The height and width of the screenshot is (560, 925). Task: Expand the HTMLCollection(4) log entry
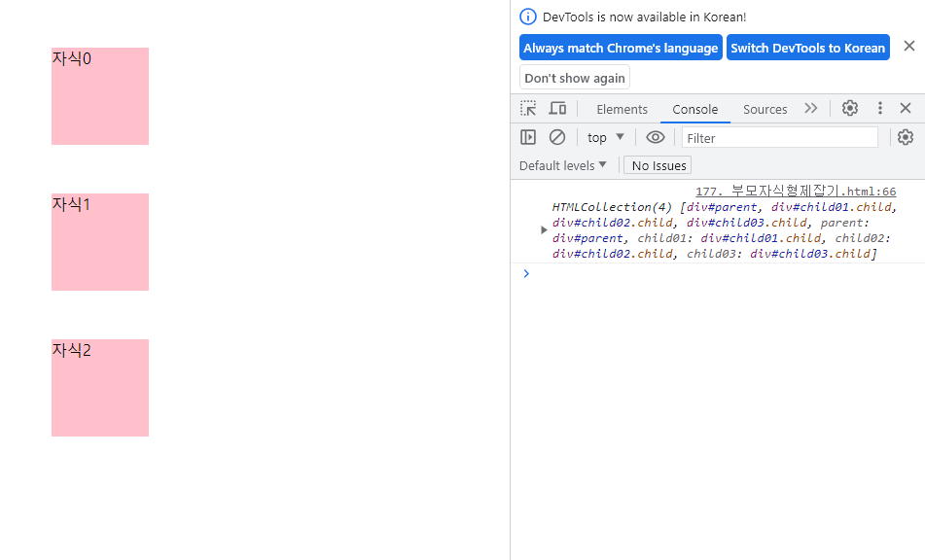coord(544,229)
